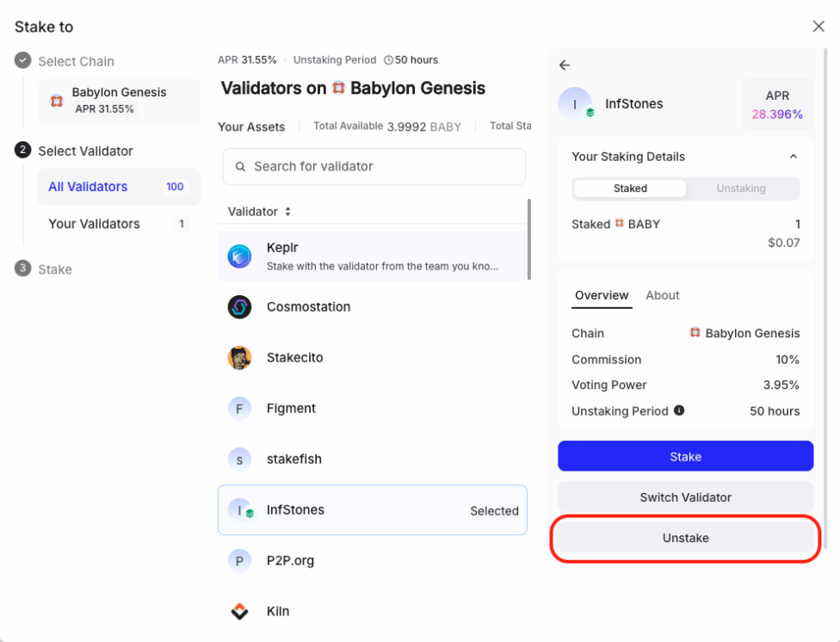Click the Select Chain step label
Screen dimensions: 840x642
76,61
